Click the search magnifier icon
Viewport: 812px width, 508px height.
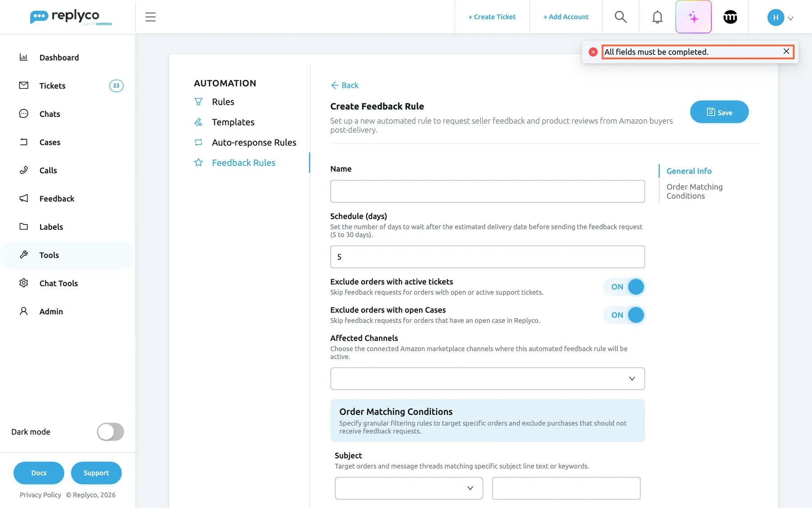tap(621, 17)
